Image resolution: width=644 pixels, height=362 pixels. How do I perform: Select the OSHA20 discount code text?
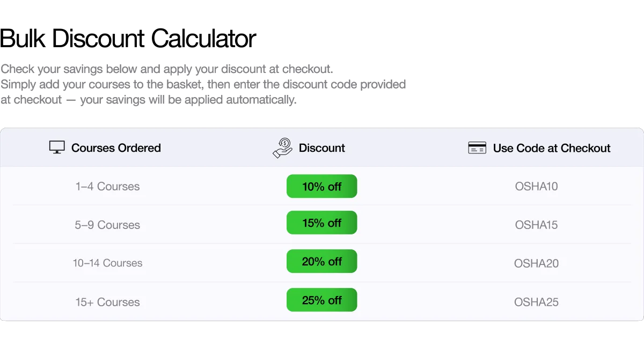536,263
